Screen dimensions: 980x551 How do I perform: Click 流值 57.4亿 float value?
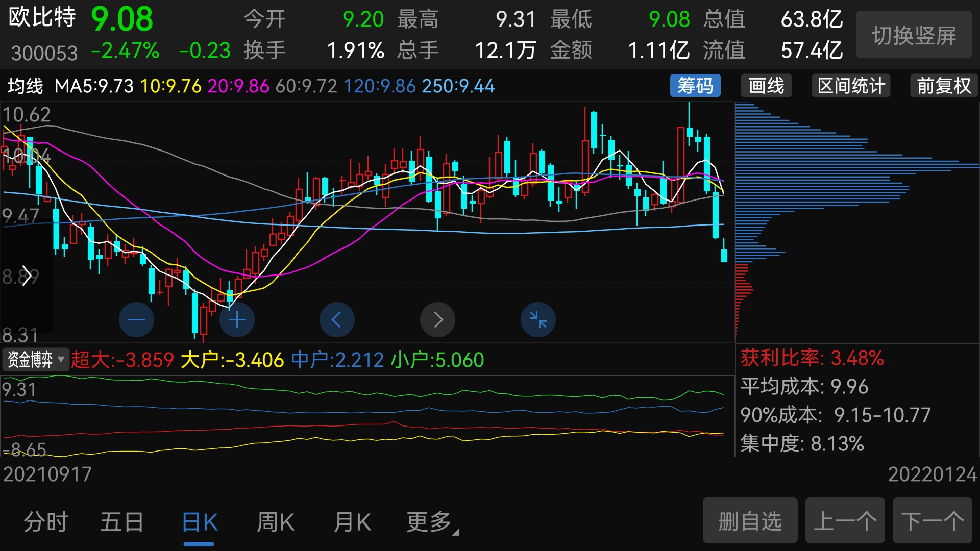coord(773,50)
